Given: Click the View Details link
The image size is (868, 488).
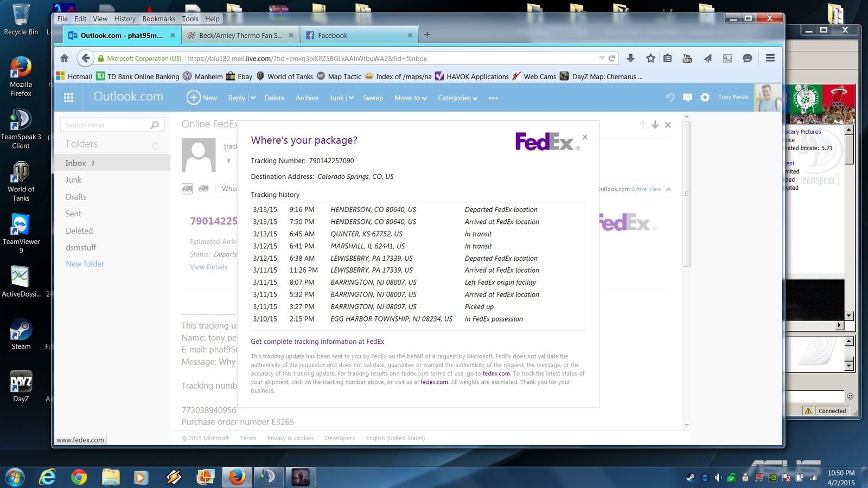Looking at the screenshot, I should tap(208, 267).
